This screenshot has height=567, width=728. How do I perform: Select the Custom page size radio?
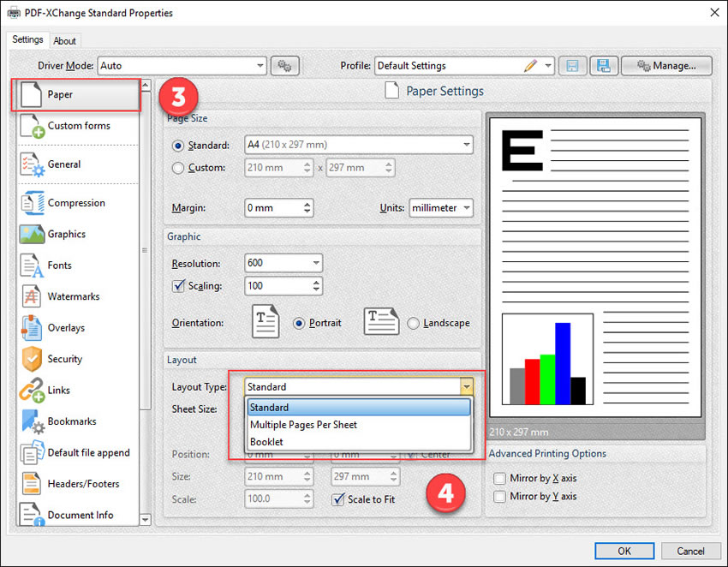[178, 168]
